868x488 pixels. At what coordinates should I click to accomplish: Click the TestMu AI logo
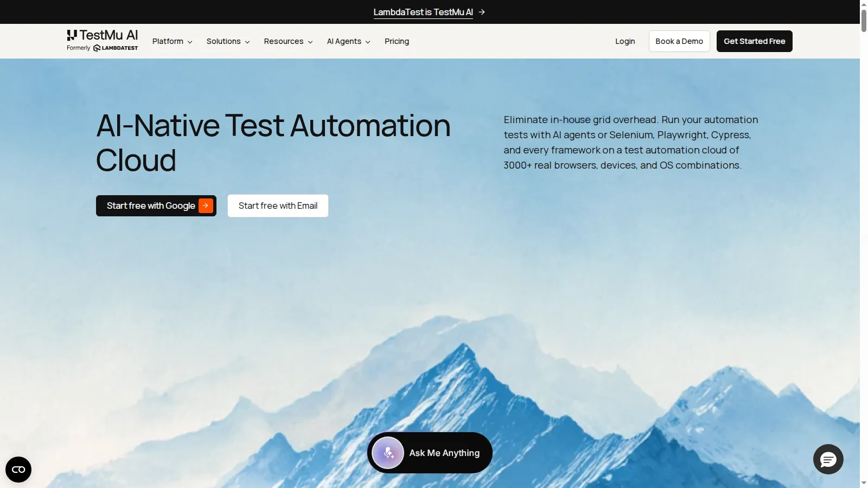(x=103, y=35)
